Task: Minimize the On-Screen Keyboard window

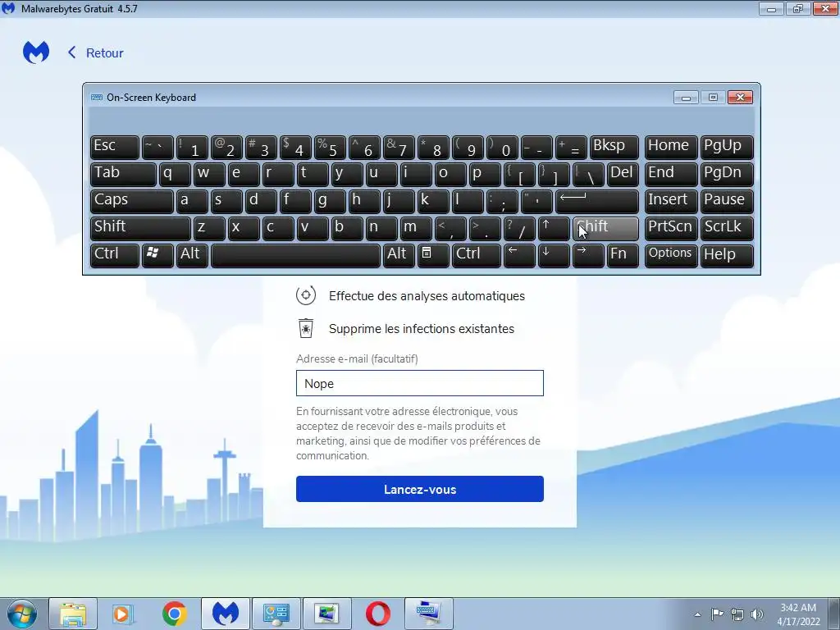Action: tap(686, 98)
